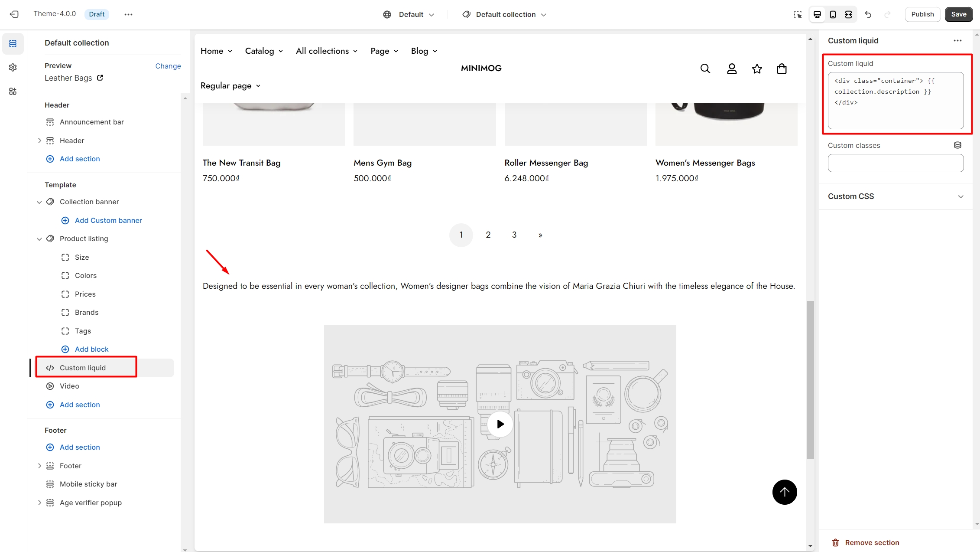The height and width of the screenshot is (552, 980).
Task: Click the storefront search icon
Action: 705,69
